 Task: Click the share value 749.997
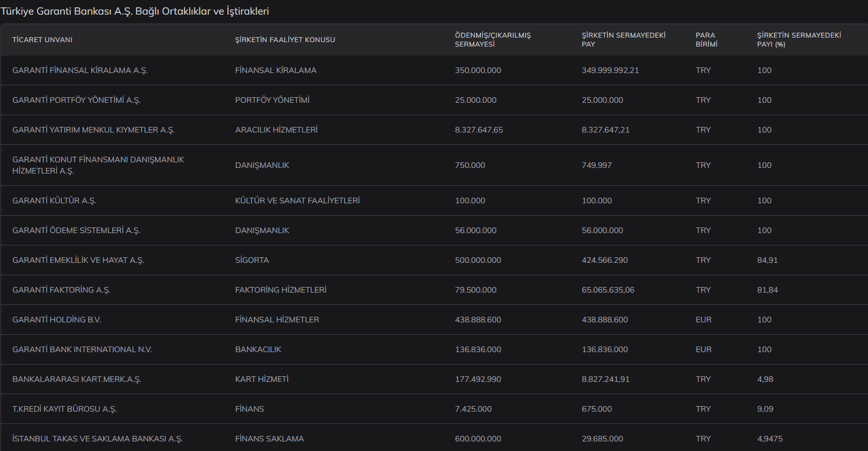[x=597, y=165]
